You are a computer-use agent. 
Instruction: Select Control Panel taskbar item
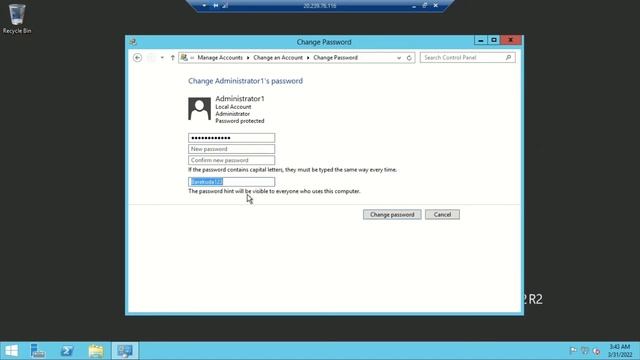point(125,351)
